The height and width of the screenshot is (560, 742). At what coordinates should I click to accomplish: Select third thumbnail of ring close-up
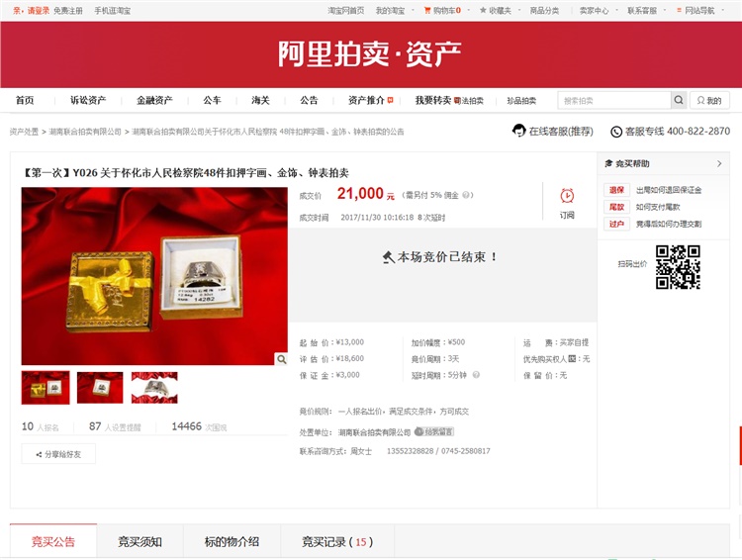(x=154, y=388)
